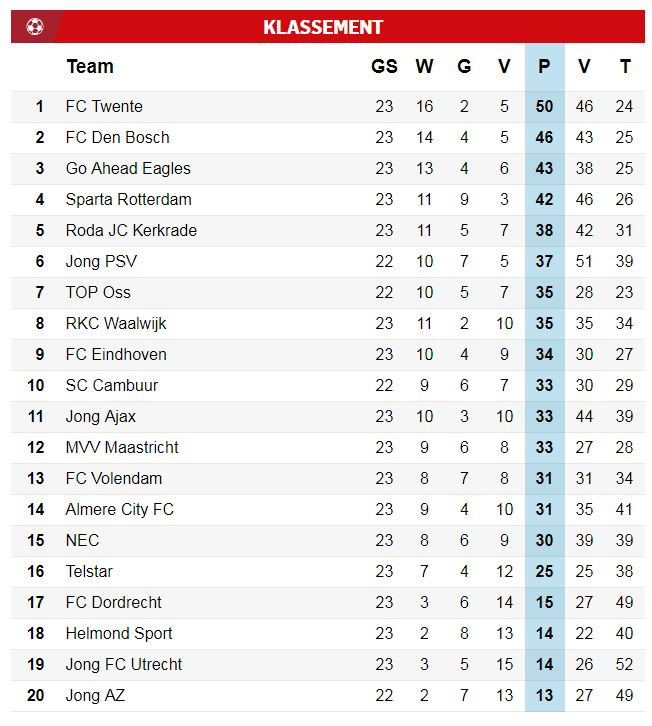652x726 pixels.
Task: Click the W wins column header
Action: (x=424, y=67)
